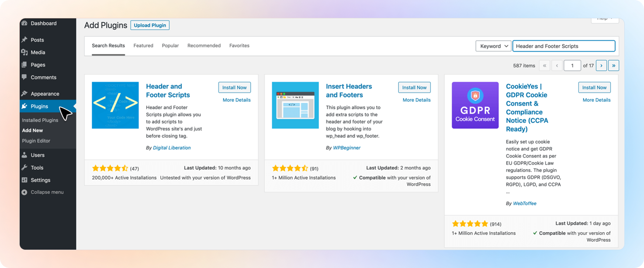Click the 91-review star rating
The height and width of the screenshot is (268, 644).
tap(290, 168)
